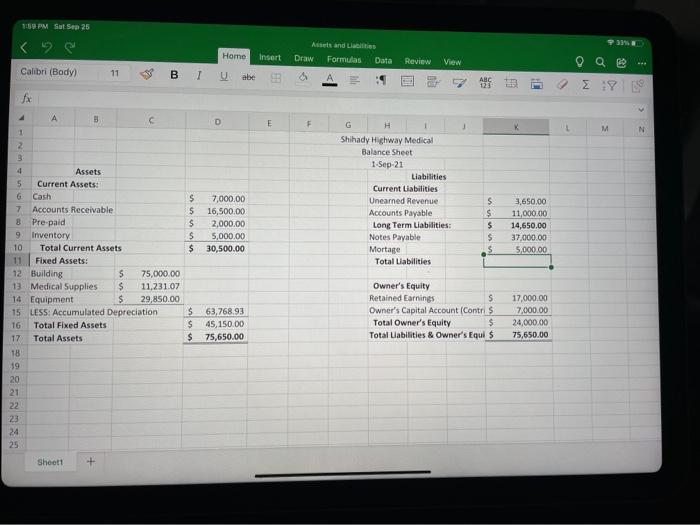
Task: Open sort and filter options
Action: click(x=609, y=85)
